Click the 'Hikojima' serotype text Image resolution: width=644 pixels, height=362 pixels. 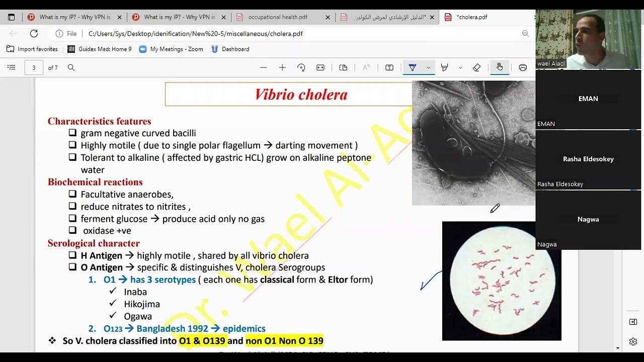point(142,304)
